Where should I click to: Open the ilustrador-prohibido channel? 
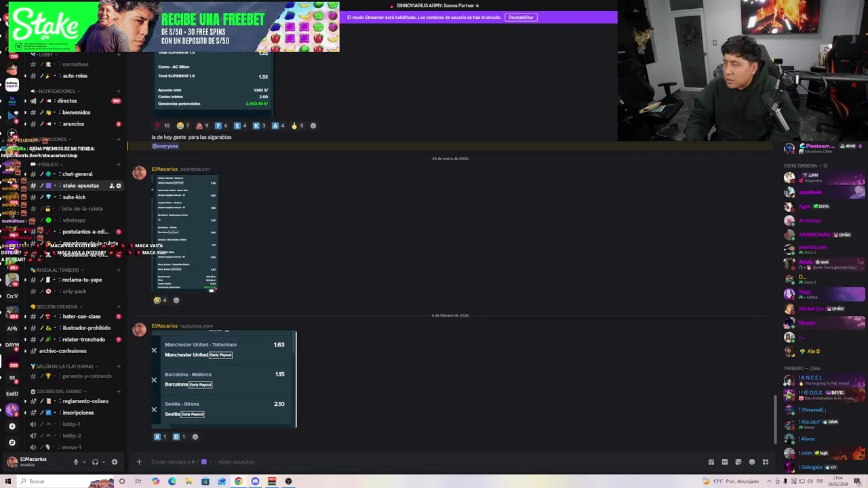point(75,328)
